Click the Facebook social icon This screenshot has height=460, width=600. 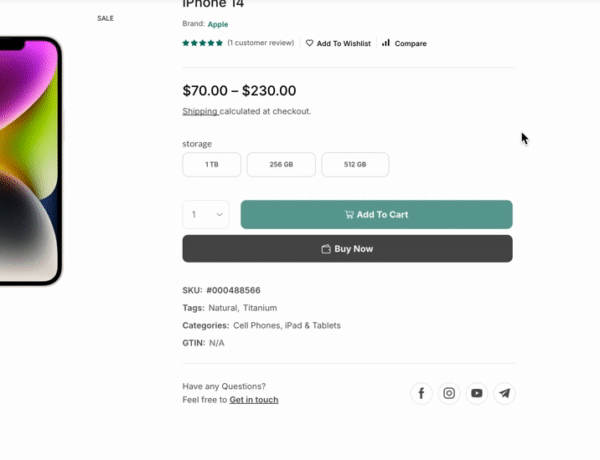[x=421, y=393]
